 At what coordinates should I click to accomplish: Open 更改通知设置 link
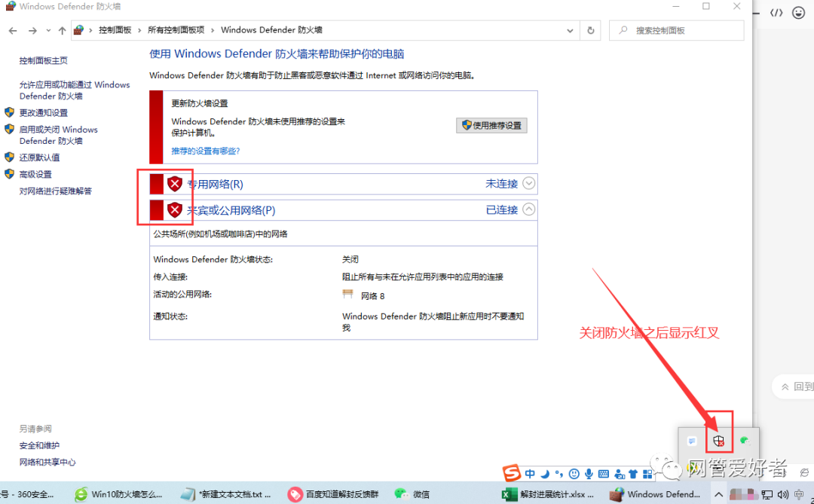44,113
